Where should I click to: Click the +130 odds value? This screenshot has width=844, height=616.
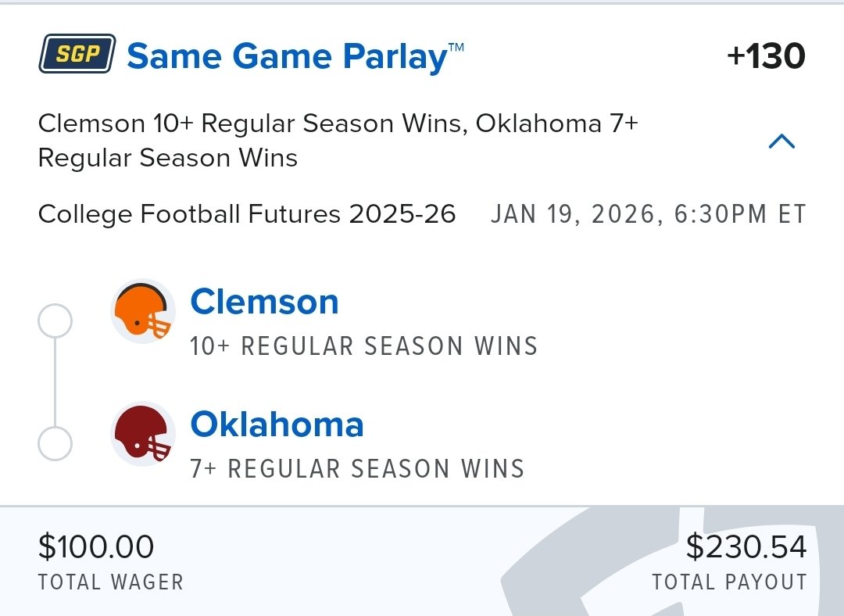click(x=765, y=56)
